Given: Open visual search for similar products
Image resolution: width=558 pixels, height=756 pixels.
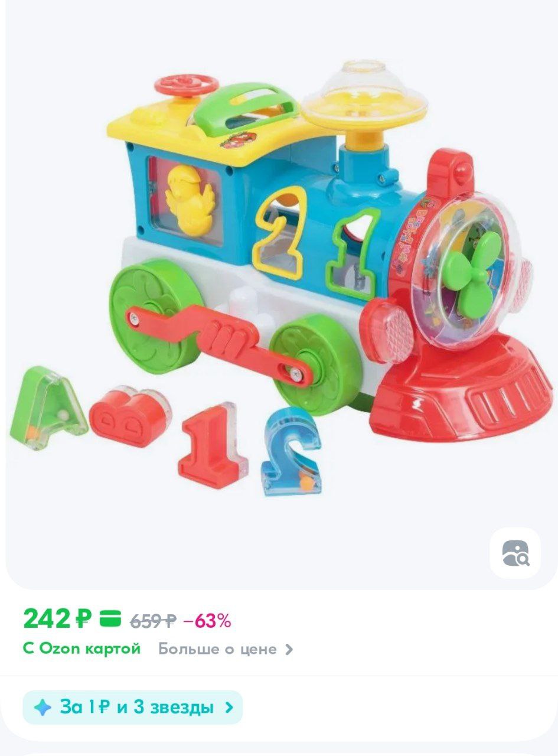Looking at the screenshot, I should (x=515, y=553).
